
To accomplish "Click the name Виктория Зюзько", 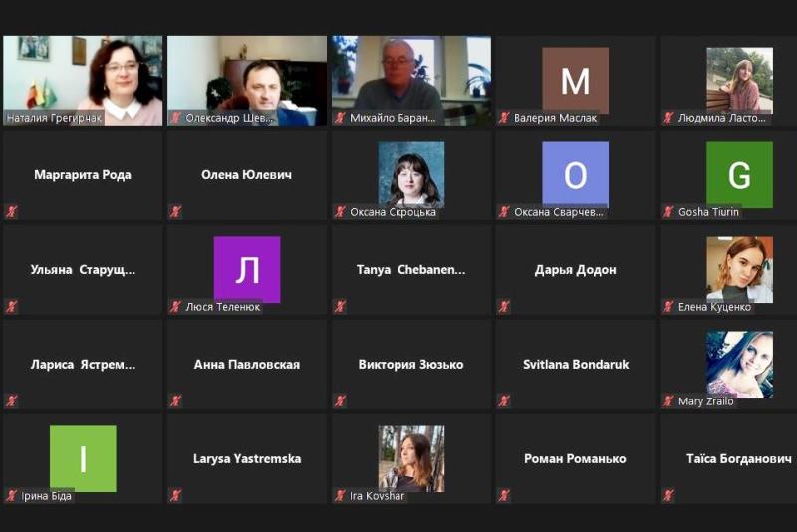I will 410,365.
